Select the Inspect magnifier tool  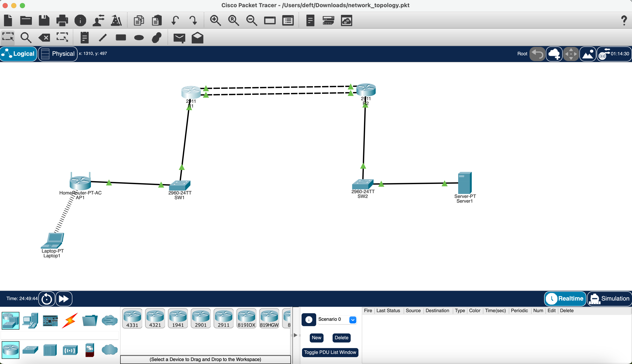(x=26, y=38)
